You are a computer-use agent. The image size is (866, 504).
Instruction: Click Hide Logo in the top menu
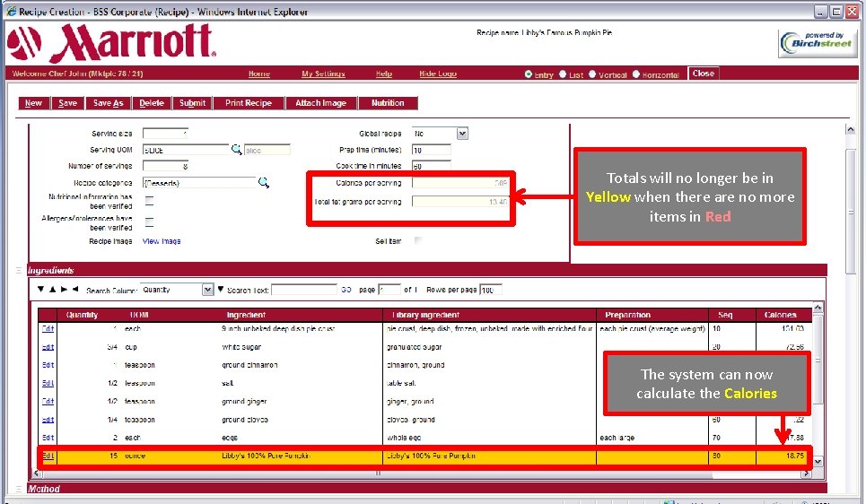click(438, 74)
